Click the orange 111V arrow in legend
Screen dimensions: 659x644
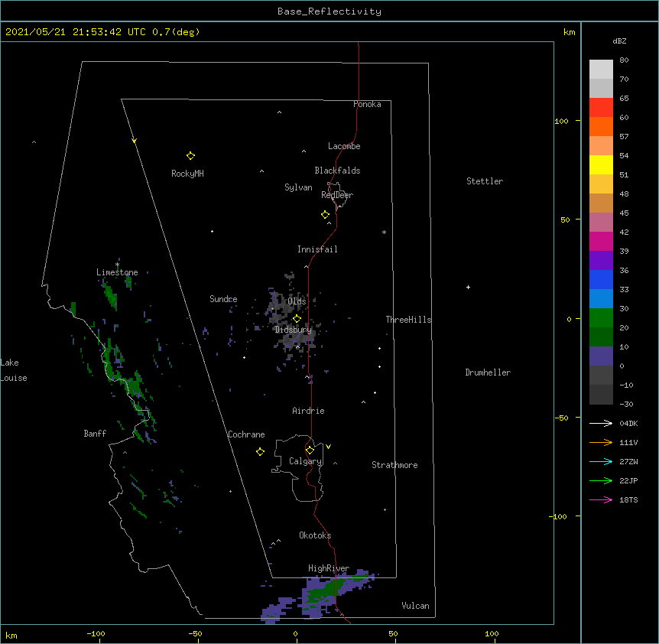coord(601,442)
